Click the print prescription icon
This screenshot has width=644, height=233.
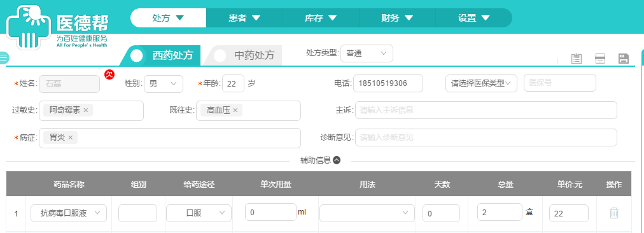[600, 59]
